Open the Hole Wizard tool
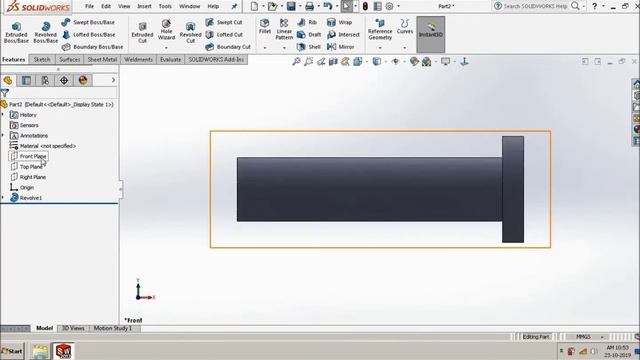This screenshot has width=640, height=360. [166, 29]
